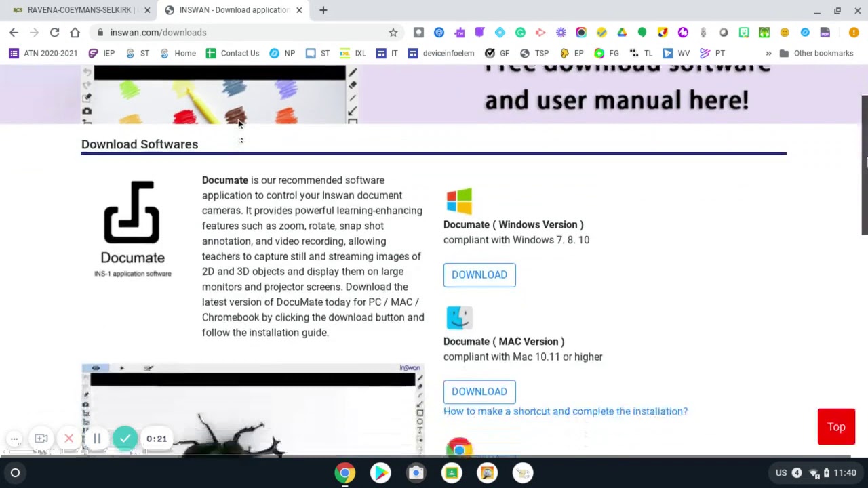
Task: Click the Chrome logo beneath the MAC download
Action: coord(459,448)
